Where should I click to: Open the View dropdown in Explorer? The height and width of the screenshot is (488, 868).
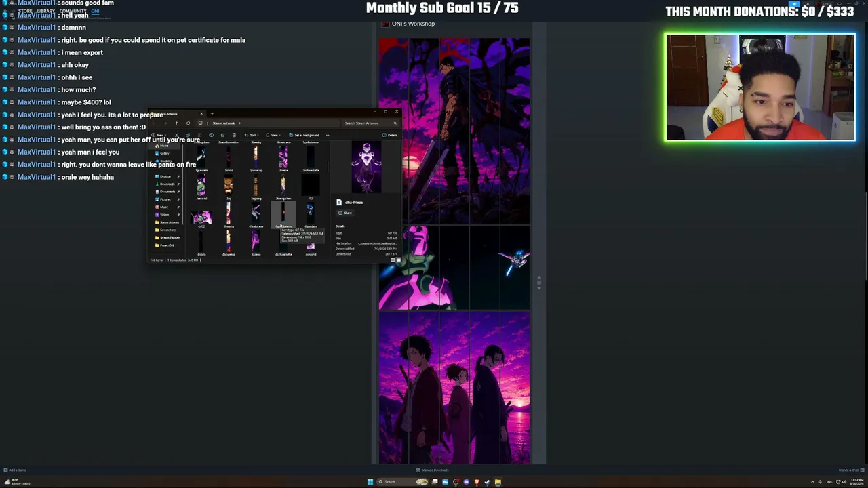point(272,135)
